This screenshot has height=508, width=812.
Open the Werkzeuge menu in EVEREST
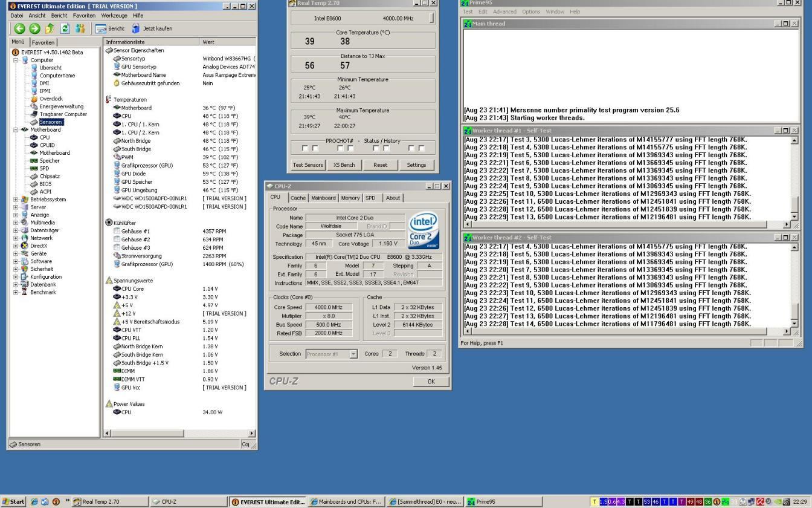pos(114,15)
